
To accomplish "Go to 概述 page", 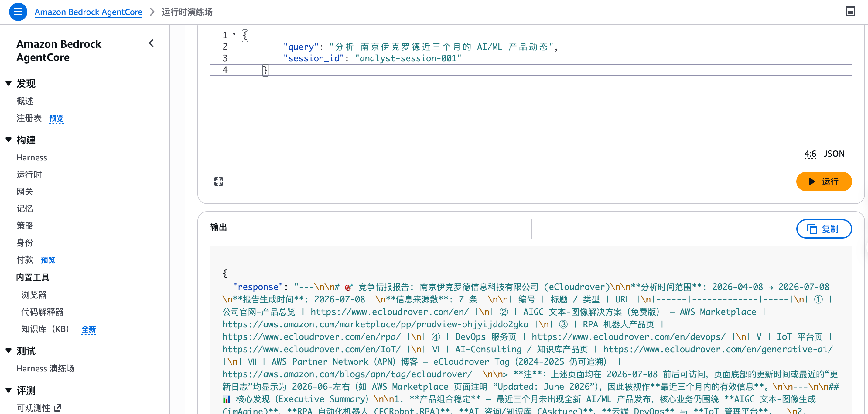I will (x=25, y=101).
